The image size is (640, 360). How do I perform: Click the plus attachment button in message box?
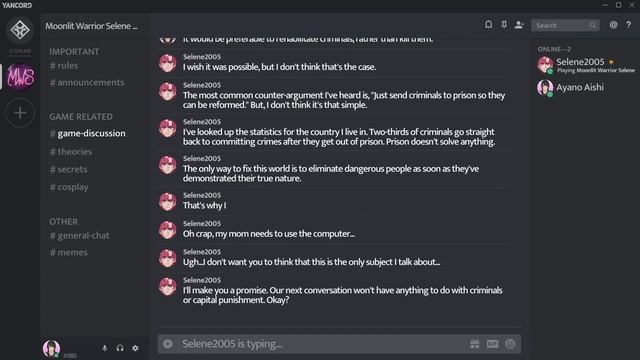click(168, 344)
